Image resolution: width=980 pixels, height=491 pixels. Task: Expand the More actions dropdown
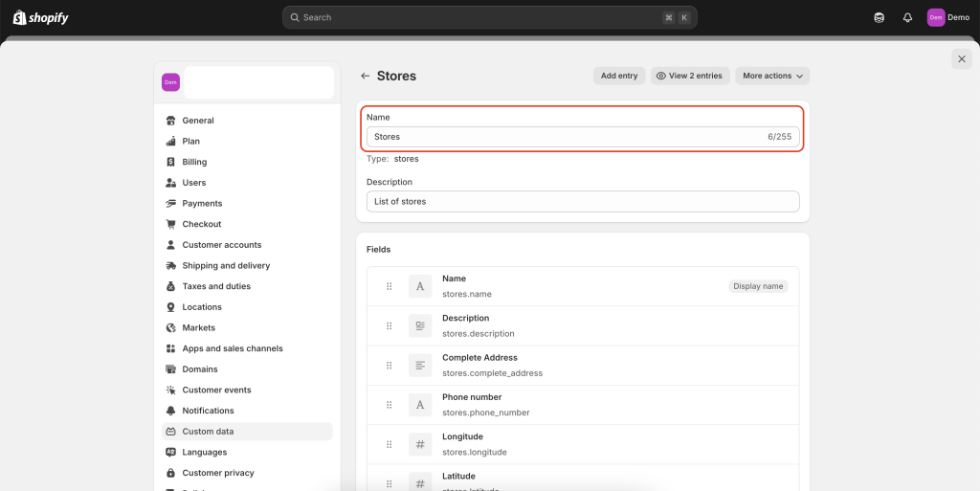[x=772, y=76]
